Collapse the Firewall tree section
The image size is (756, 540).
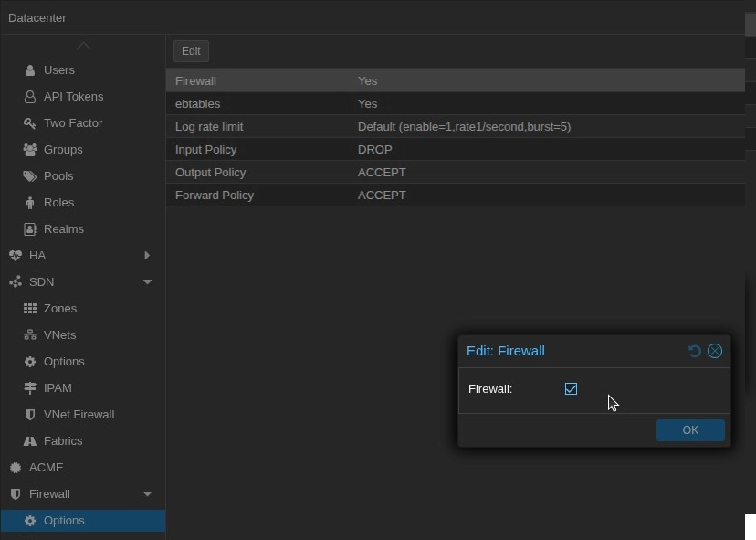point(147,494)
